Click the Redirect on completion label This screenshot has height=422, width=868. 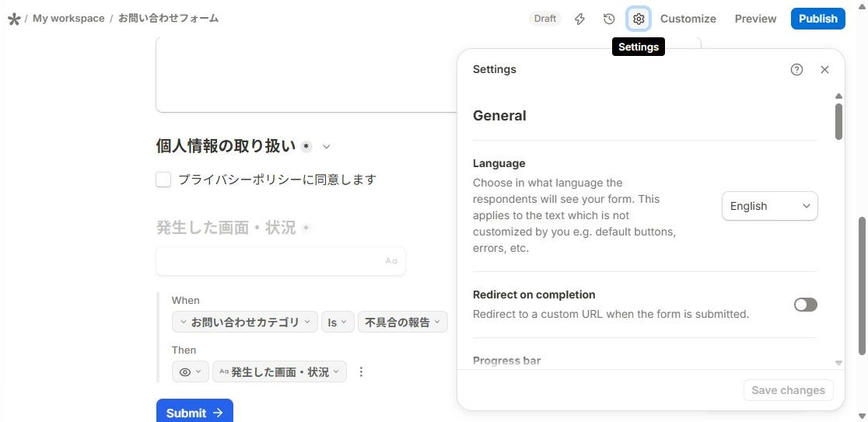pos(534,295)
